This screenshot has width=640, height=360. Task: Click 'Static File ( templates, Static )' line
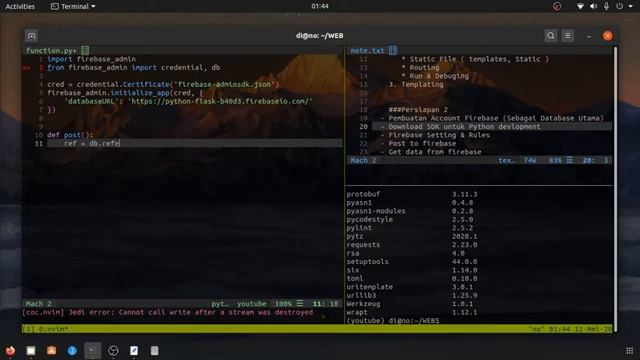475,59
